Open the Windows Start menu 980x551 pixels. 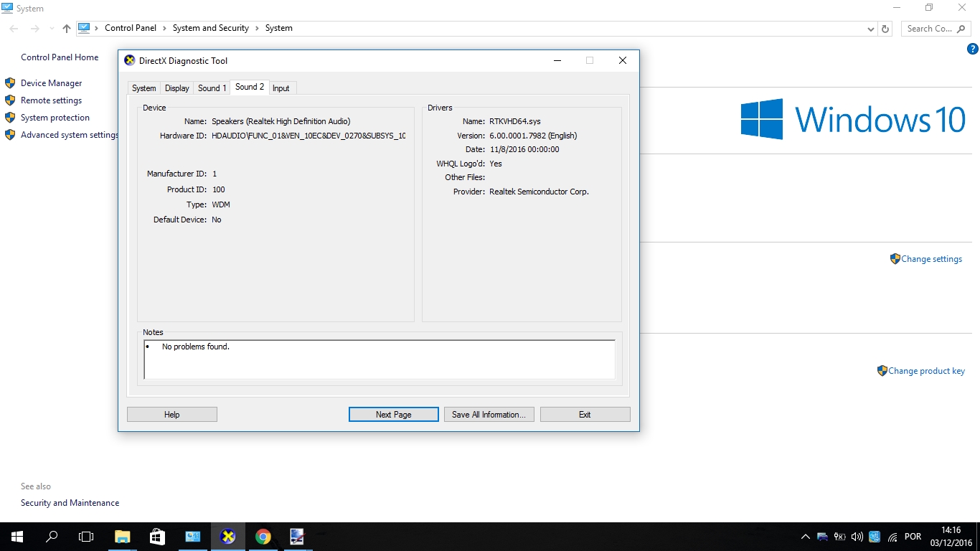[x=17, y=537]
